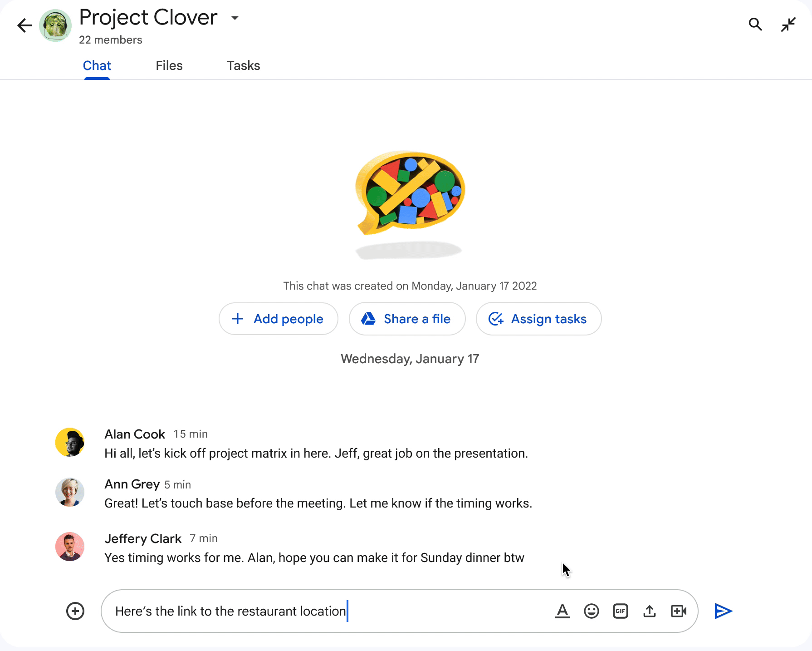Viewport: 812px width, 651px height.
Task: Click the Add people button
Action: [x=278, y=319]
